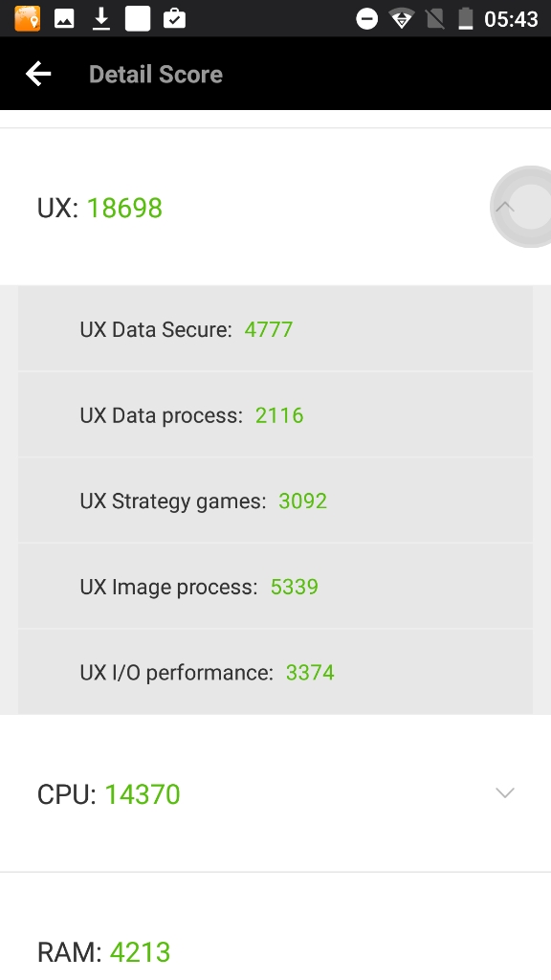Tap the battery status icon
Screen dimensions: 551x980
[x=466, y=19]
